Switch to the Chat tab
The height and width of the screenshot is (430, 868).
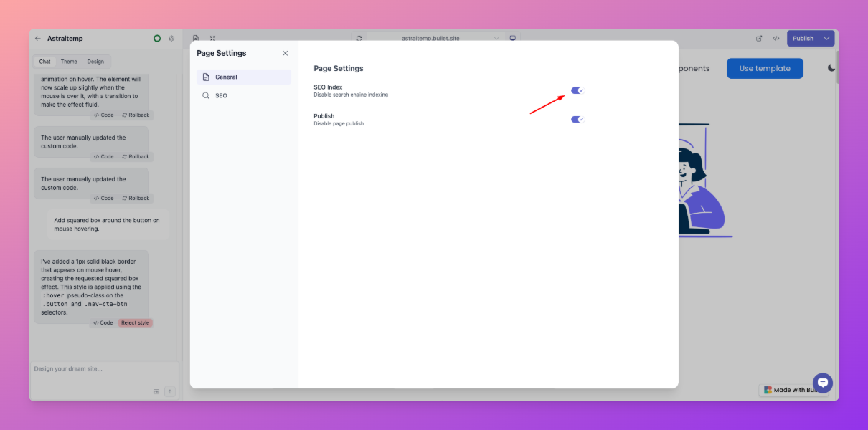tap(44, 62)
